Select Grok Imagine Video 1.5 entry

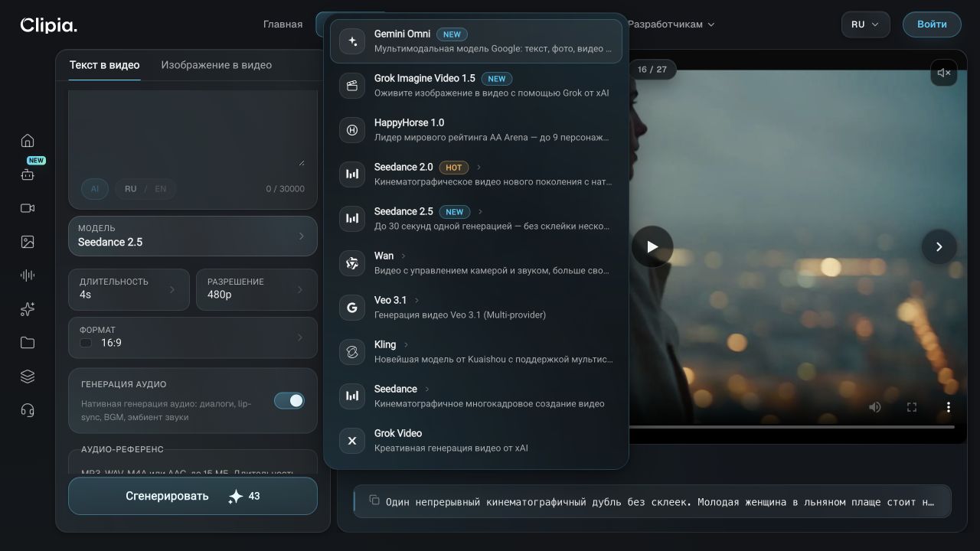click(x=476, y=86)
